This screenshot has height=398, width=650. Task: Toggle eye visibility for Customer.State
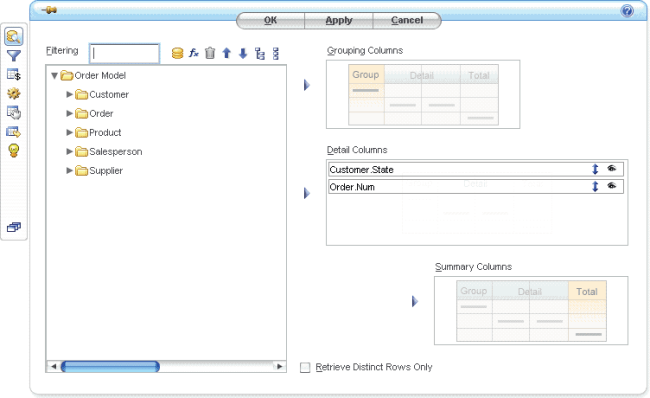(612, 168)
